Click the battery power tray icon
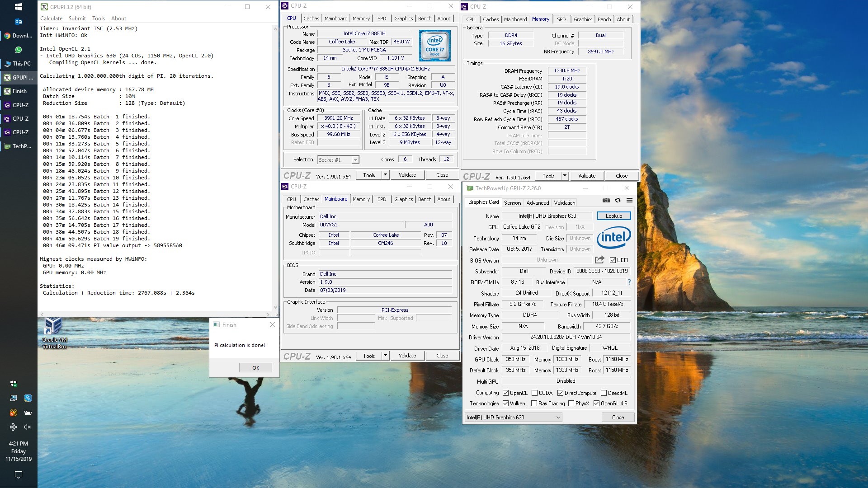This screenshot has height=488, width=868. [x=28, y=413]
